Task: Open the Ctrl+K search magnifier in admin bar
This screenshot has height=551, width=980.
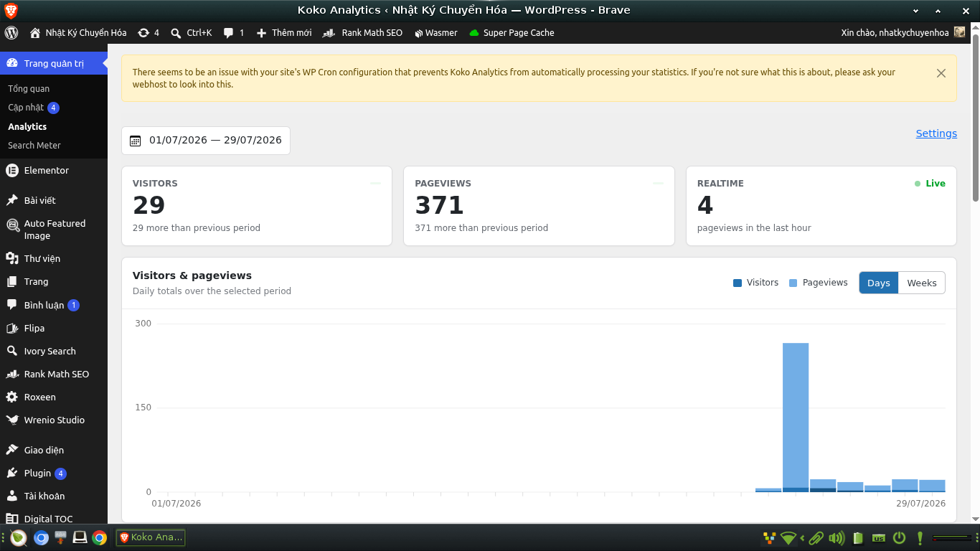Action: click(x=176, y=32)
